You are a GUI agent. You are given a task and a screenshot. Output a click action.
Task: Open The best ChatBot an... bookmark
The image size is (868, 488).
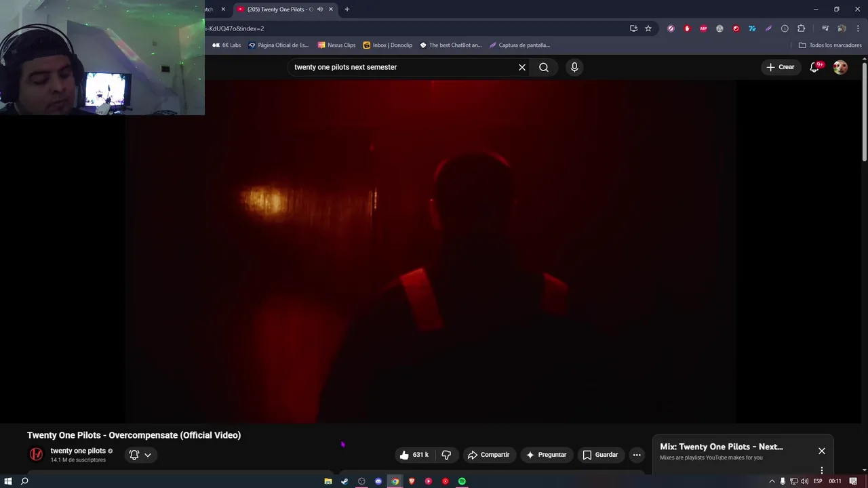(x=450, y=45)
